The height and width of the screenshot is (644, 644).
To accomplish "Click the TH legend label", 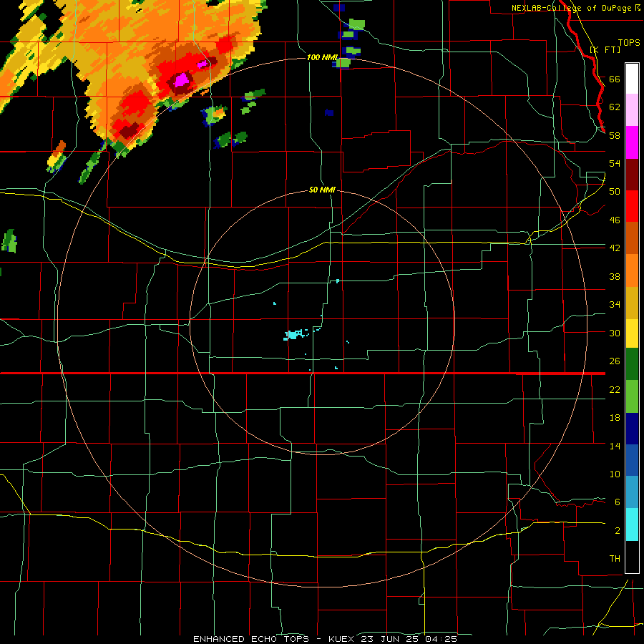I will click(615, 558).
